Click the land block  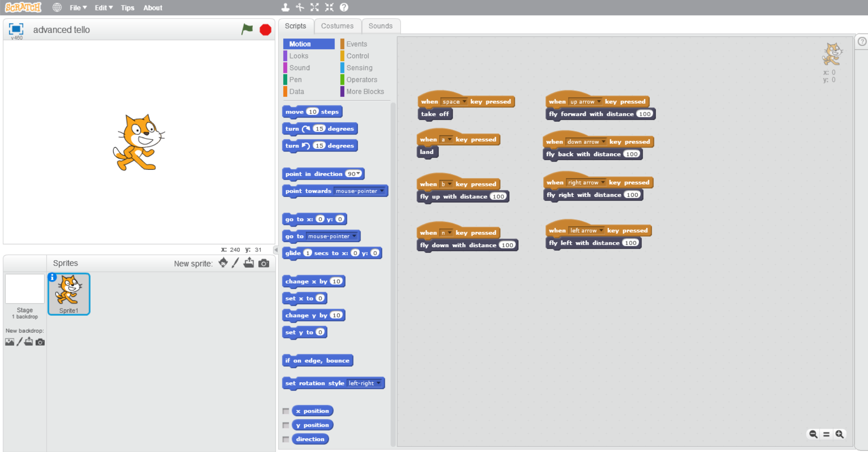pyautogui.click(x=427, y=152)
